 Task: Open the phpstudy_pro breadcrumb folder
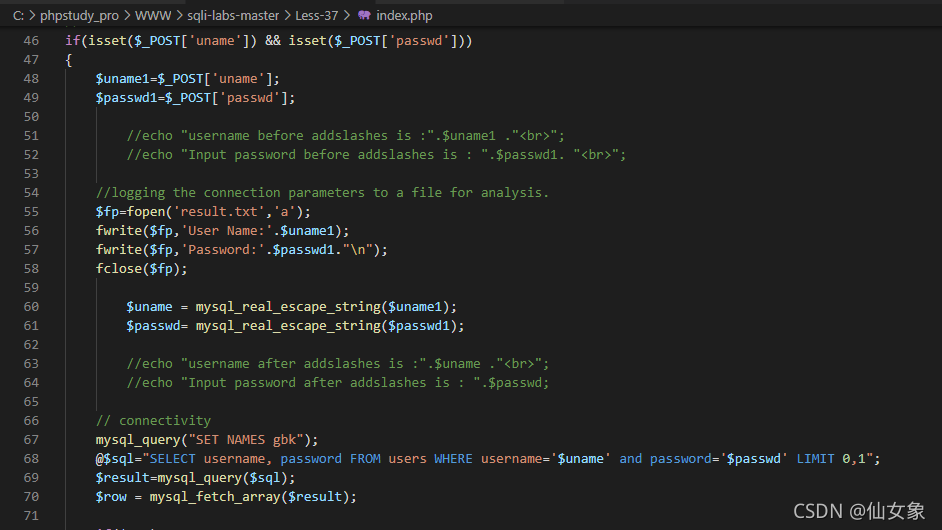[79, 16]
